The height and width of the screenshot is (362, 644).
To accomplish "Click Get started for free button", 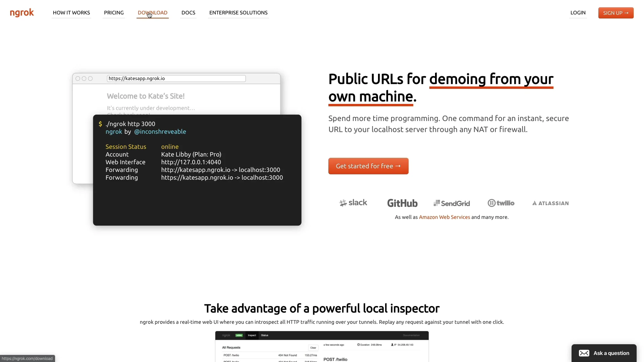I will point(368,166).
